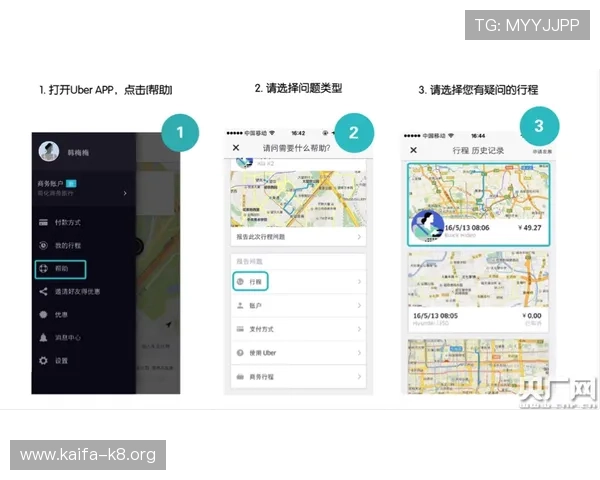Open the third trip map at bottom
The image size is (600, 480).
coord(478,366)
